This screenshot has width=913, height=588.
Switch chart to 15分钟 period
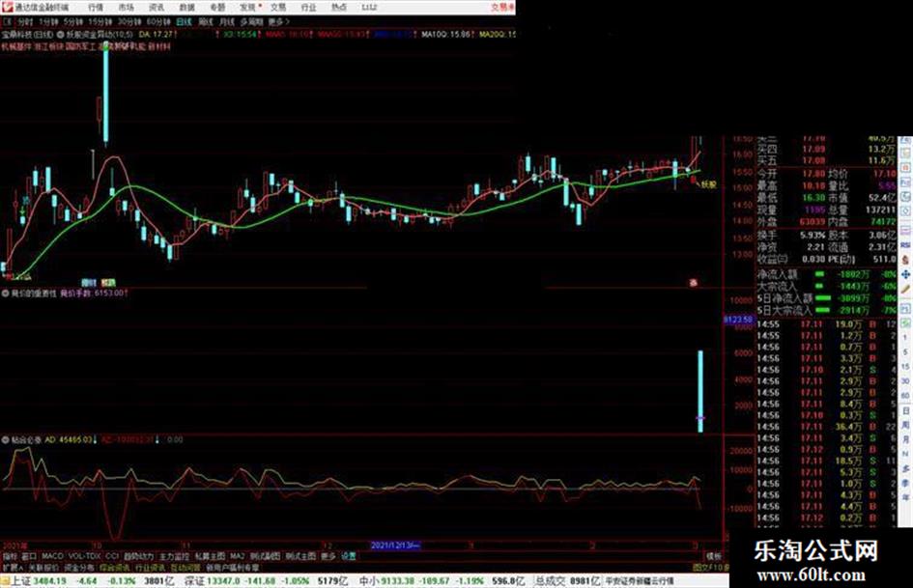100,21
